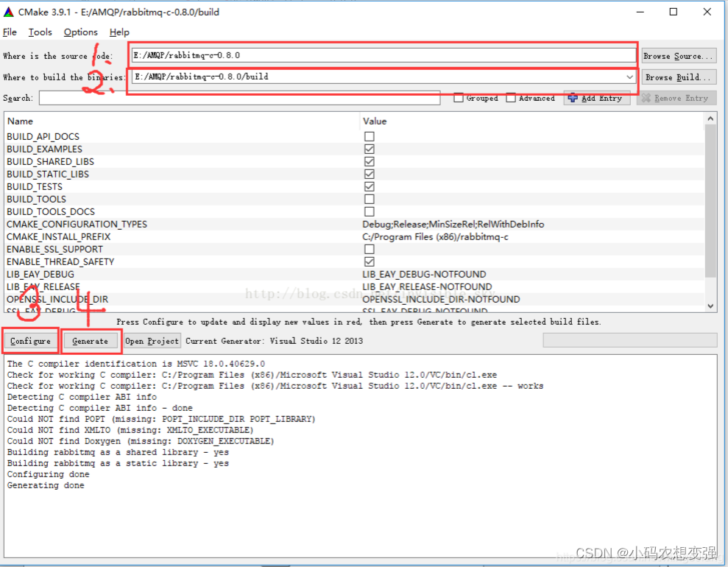Viewport: 728px width, 567px height.
Task: Click the CMake logo icon in title bar
Action: pyautogui.click(x=8, y=12)
